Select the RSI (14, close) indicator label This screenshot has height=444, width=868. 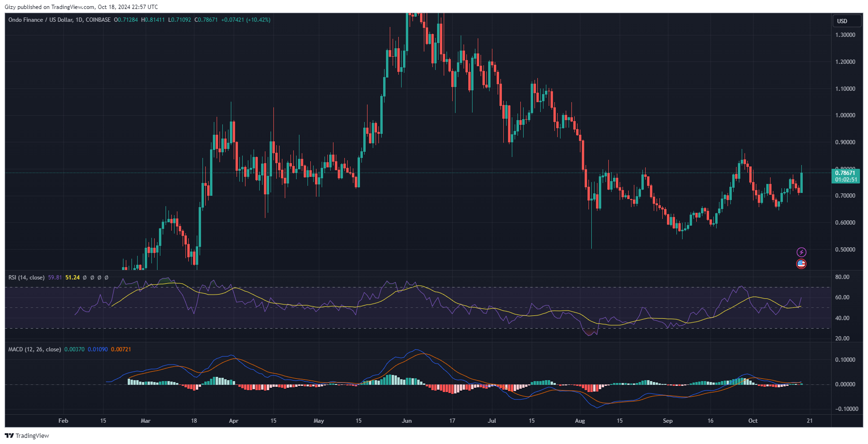(x=26, y=278)
